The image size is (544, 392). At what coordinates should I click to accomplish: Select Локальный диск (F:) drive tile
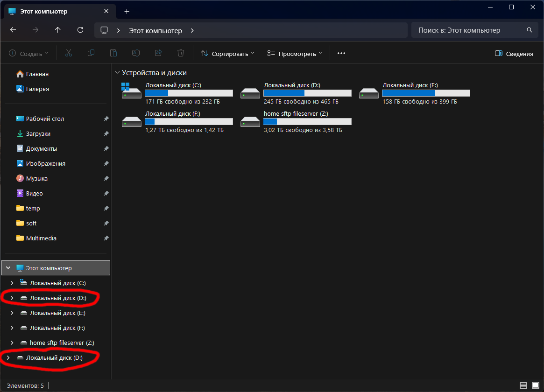[x=177, y=122]
